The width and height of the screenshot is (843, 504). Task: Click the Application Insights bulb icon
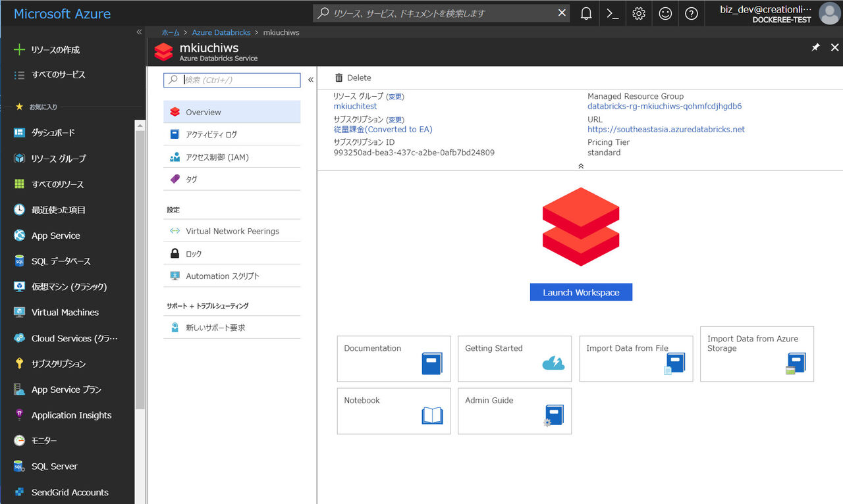tap(19, 415)
